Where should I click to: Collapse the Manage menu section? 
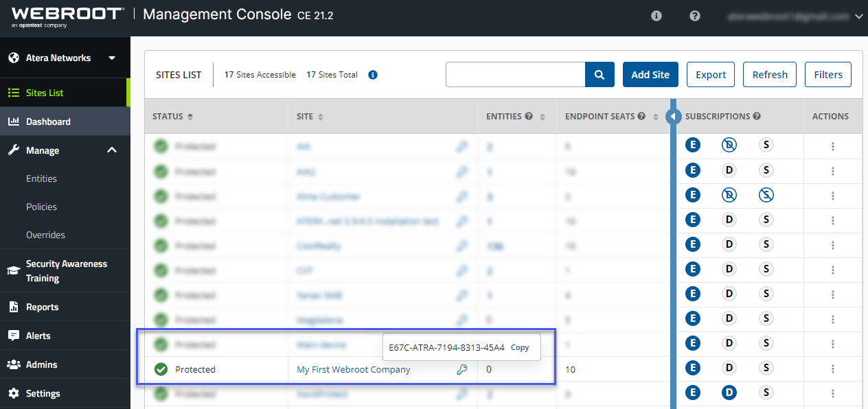(112, 150)
